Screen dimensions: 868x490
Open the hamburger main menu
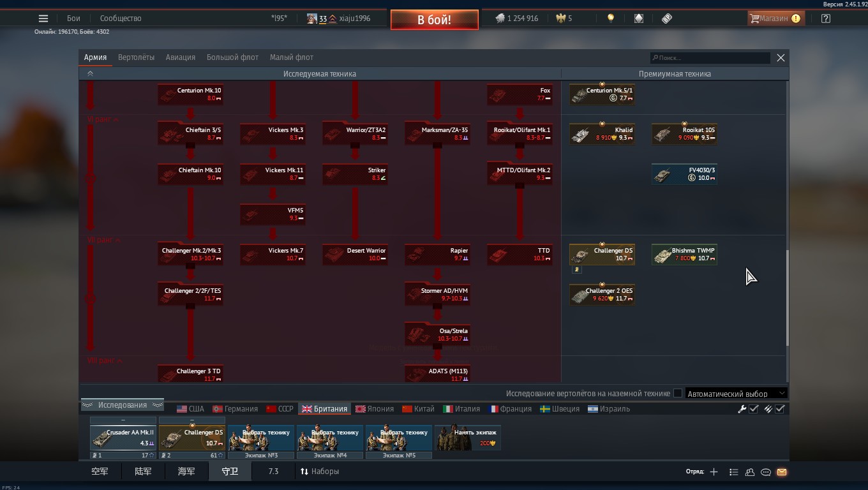[x=43, y=19]
